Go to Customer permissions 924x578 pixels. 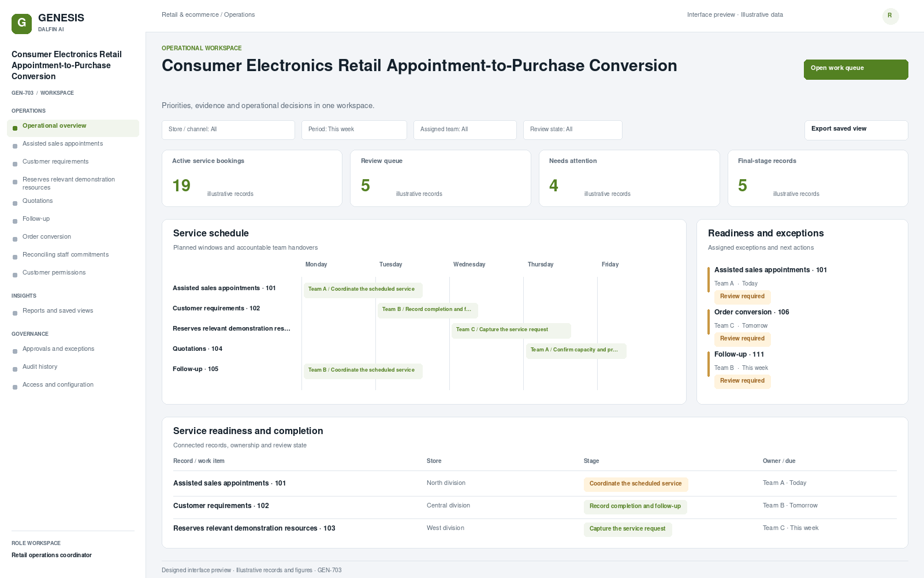(x=73, y=273)
